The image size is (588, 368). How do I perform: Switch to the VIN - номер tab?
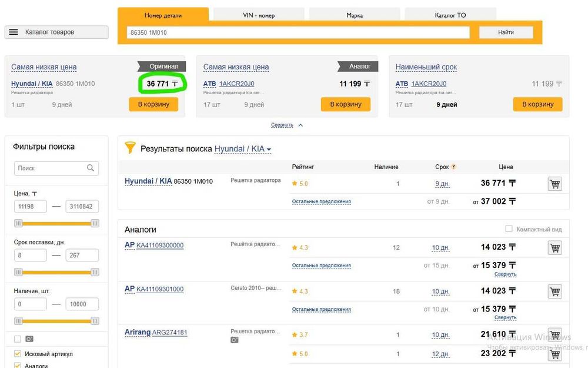tap(259, 15)
